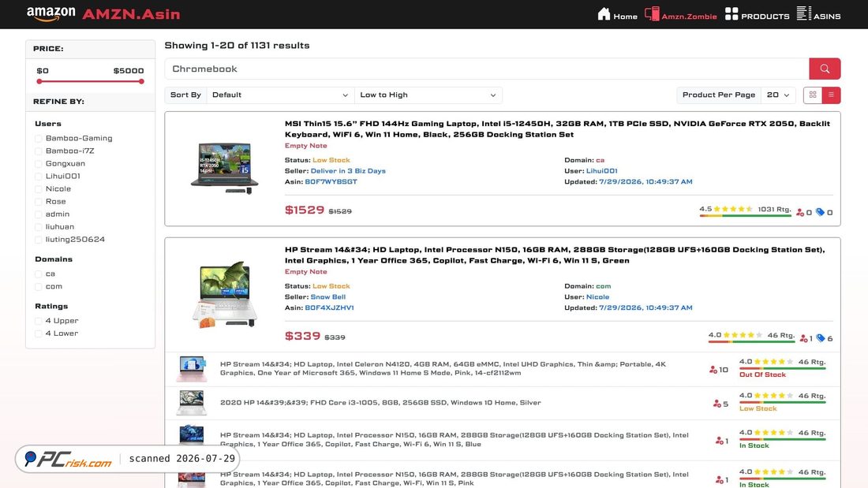Click the red search magnifier button
The width and height of the screenshot is (868, 488).
[x=825, y=69]
